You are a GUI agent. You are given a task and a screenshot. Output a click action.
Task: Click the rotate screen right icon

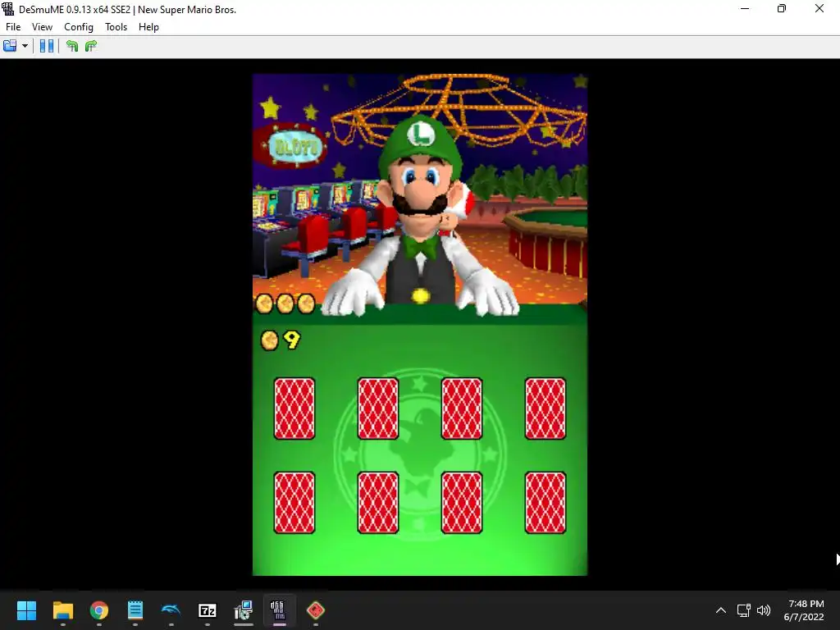click(91, 46)
